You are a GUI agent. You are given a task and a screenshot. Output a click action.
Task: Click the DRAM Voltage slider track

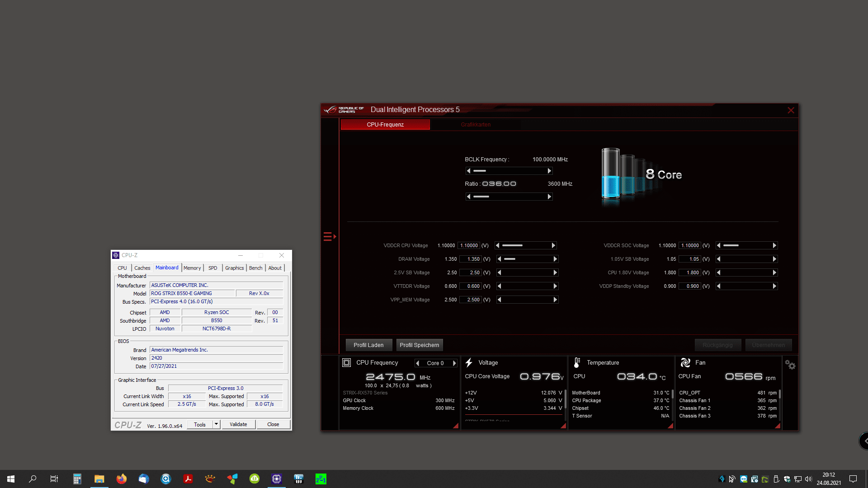click(528, 259)
